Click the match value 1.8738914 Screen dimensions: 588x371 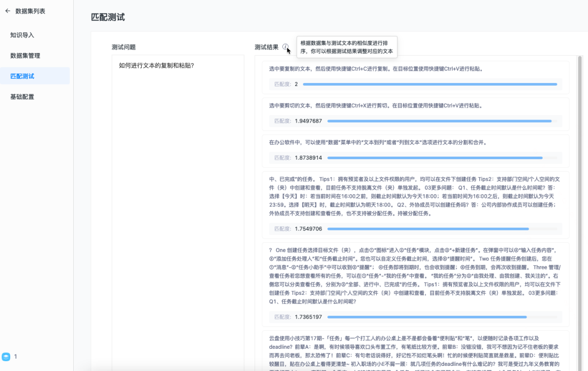(x=308, y=158)
